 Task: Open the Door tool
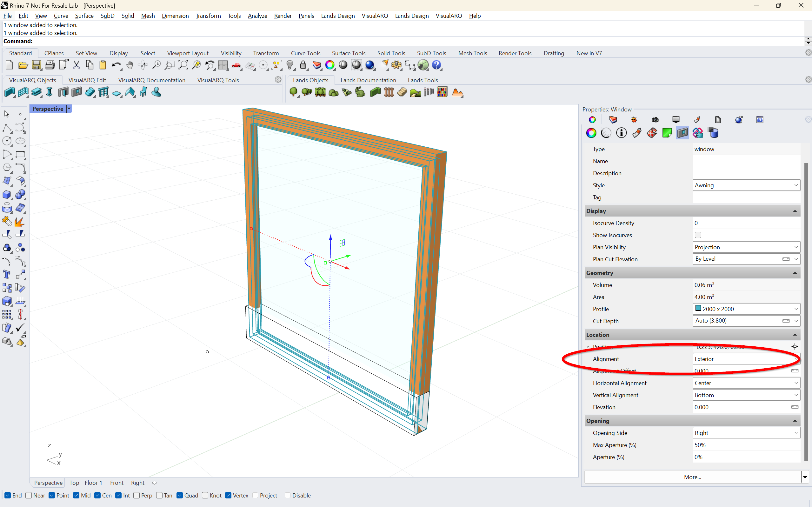click(x=63, y=92)
